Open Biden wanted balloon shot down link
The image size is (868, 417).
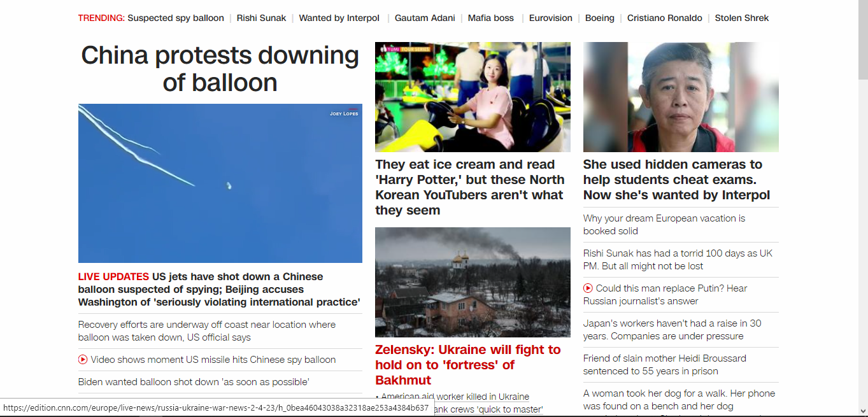(x=194, y=382)
